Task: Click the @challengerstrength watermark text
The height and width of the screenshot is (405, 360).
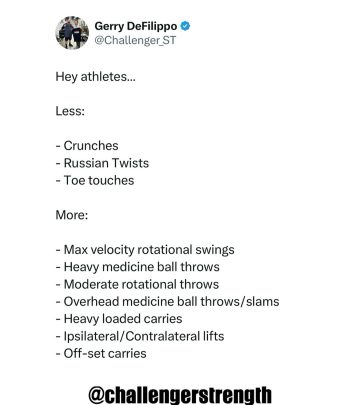Action: click(180, 395)
